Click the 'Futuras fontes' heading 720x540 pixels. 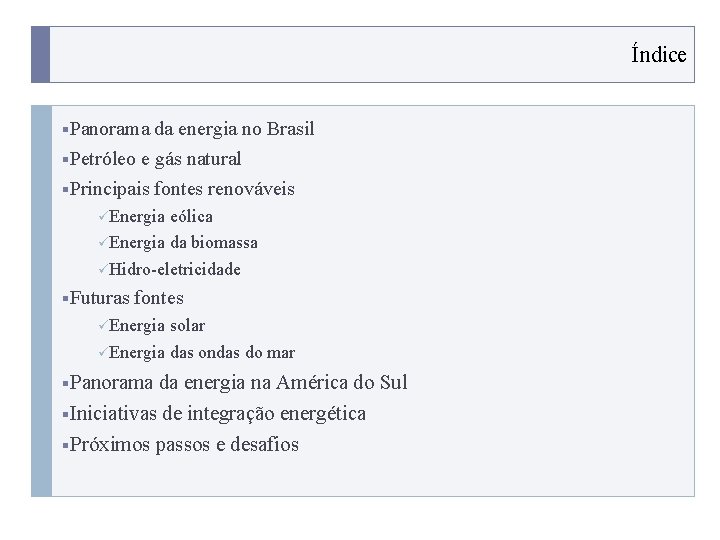tap(127, 298)
